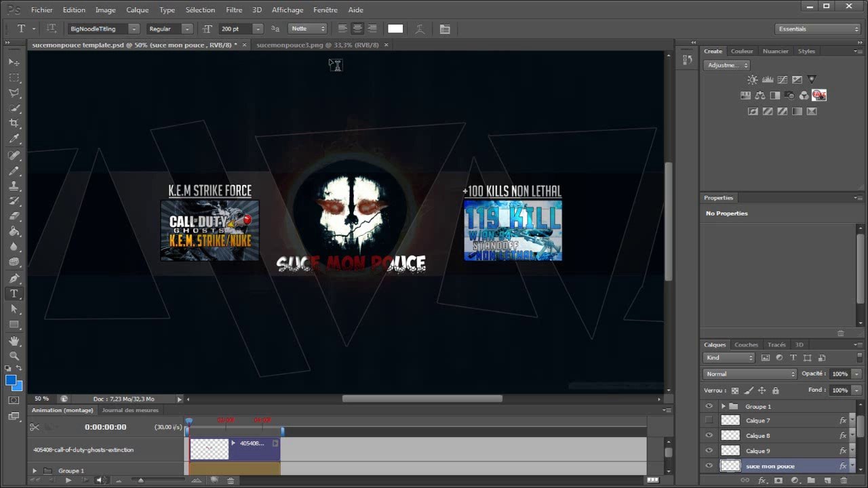The image size is (868, 488).
Task: Open the Styles panel tab
Action: (x=806, y=52)
